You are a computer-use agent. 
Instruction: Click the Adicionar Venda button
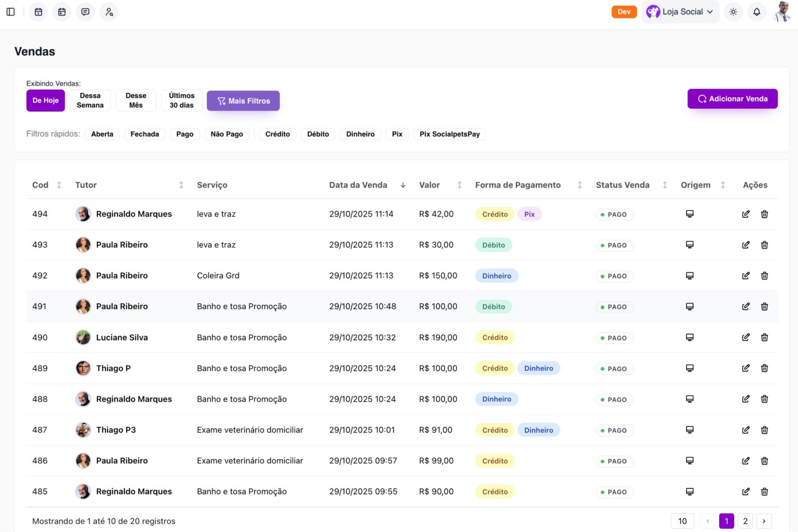(732, 99)
